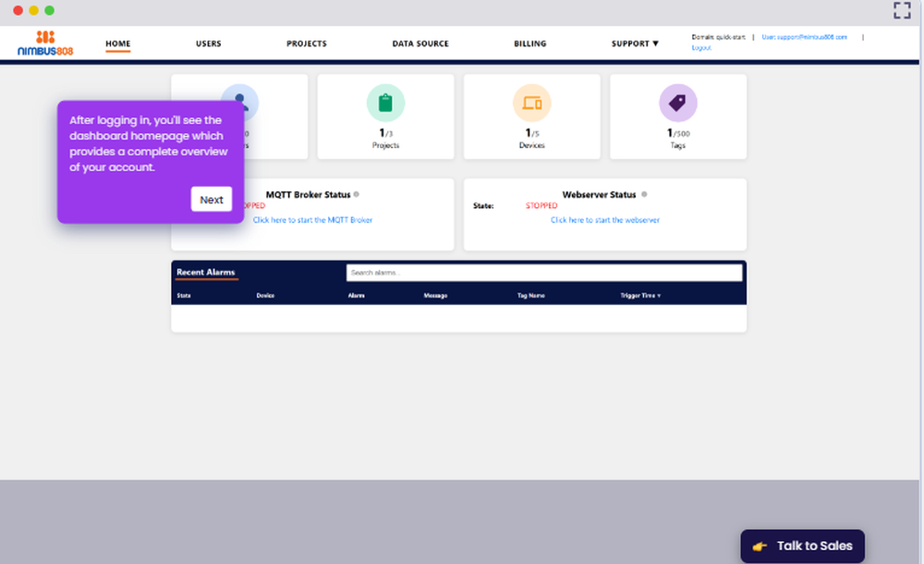Open the SUPPORT dropdown menu
924x564 pixels.
pos(634,43)
